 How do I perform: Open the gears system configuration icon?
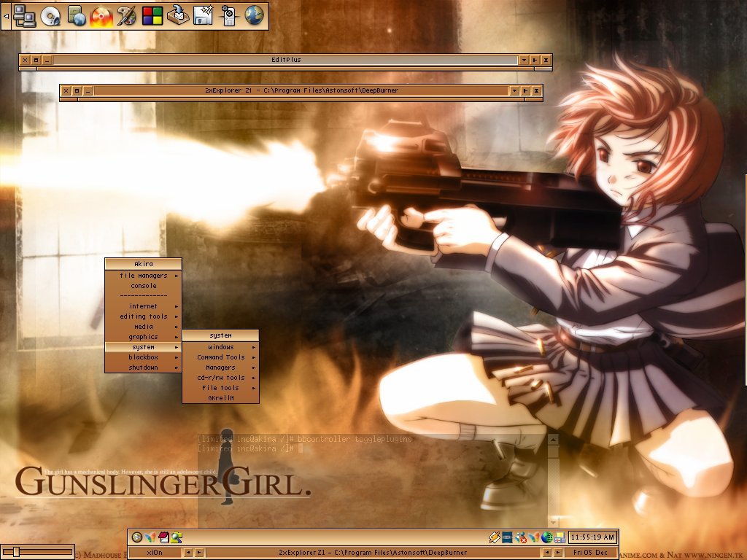tap(228, 16)
